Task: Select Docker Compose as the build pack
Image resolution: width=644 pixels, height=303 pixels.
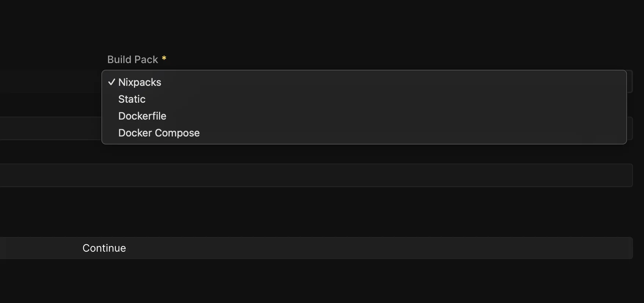Action: point(159,133)
